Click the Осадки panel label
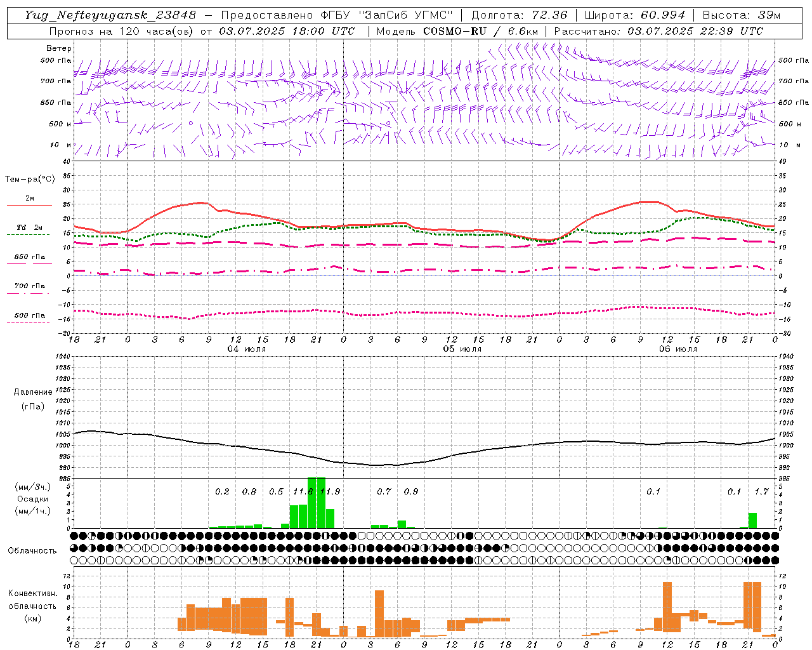This screenshot has height=650, width=812. [32, 499]
